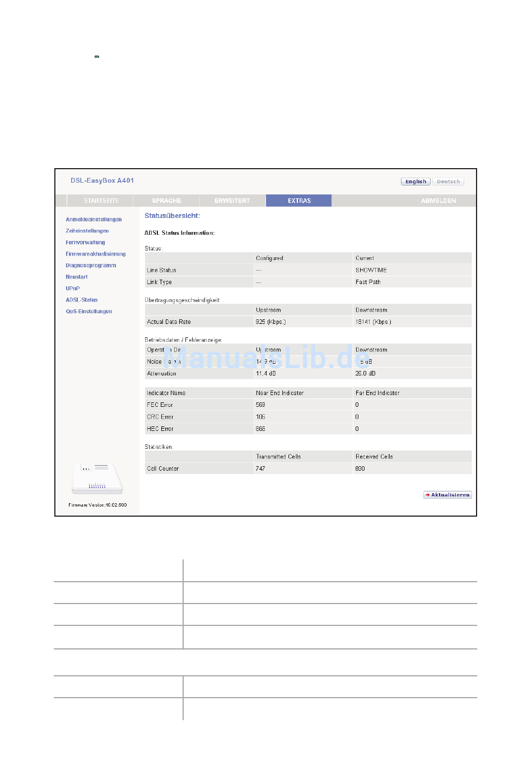
Task: Click the downstream rate 18141 (Kbps.)
Action: (374, 322)
